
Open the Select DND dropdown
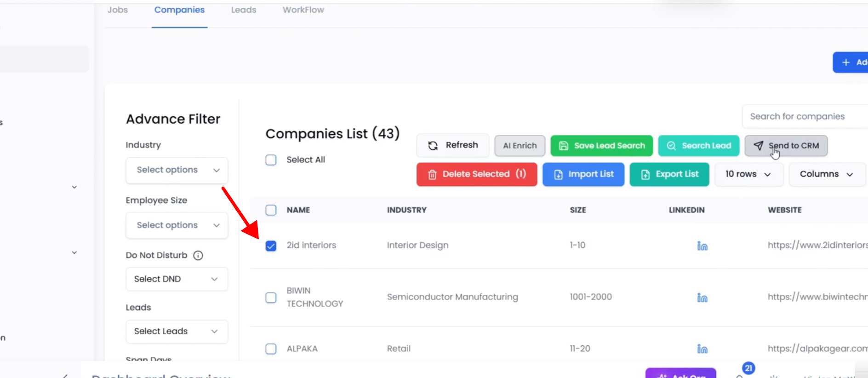coord(177,279)
